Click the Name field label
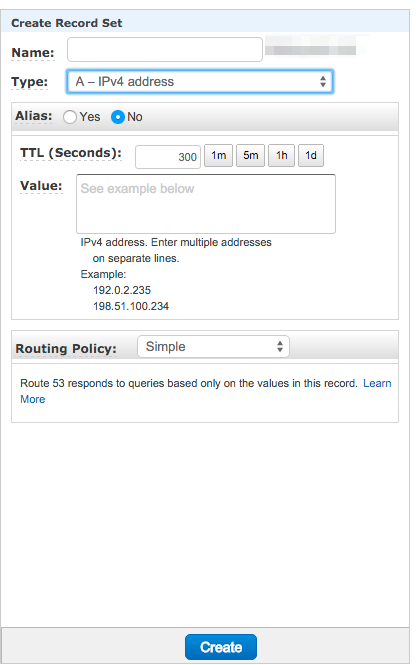This screenshot has height=665, width=420. point(33,53)
